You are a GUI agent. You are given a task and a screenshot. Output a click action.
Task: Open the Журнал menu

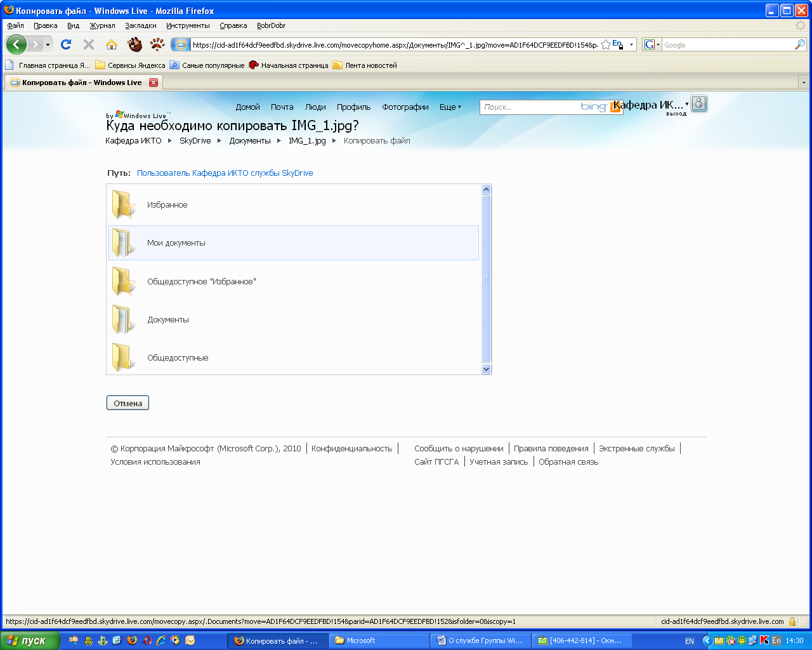click(x=102, y=25)
